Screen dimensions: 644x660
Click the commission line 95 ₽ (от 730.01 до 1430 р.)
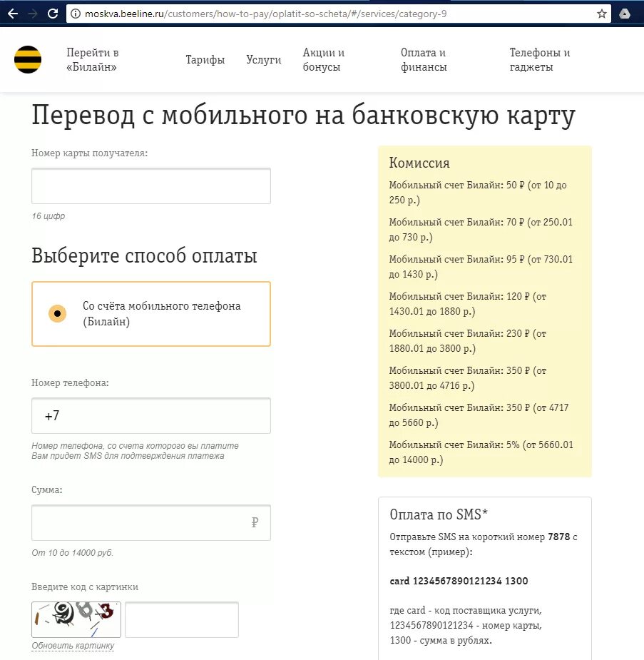(x=481, y=266)
